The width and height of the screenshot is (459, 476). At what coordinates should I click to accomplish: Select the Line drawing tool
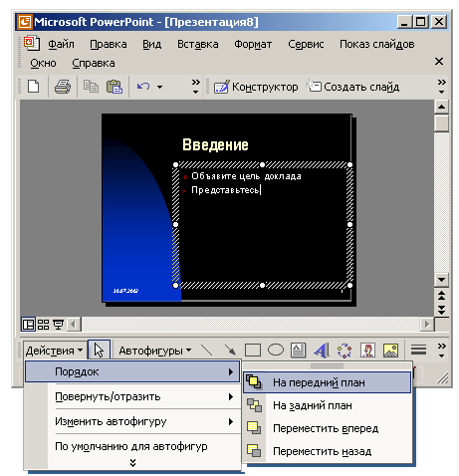point(207,351)
